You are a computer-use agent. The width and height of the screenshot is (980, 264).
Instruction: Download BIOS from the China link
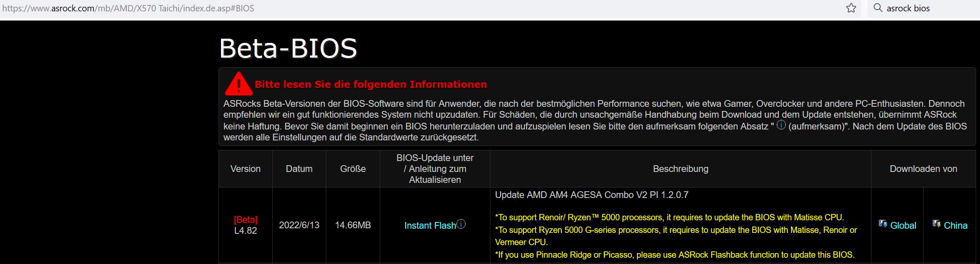click(956, 225)
